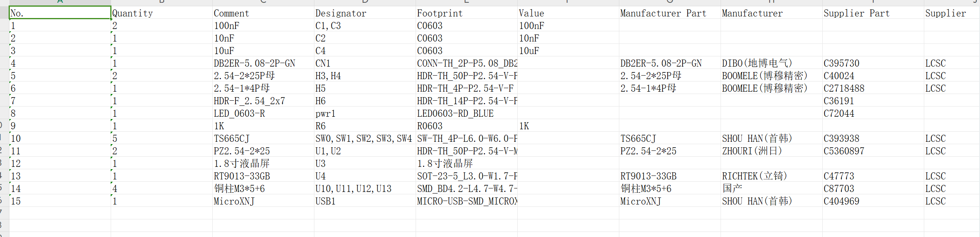Select the 'No.' header cell
This screenshot has width=980, height=237.
[x=59, y=13]
